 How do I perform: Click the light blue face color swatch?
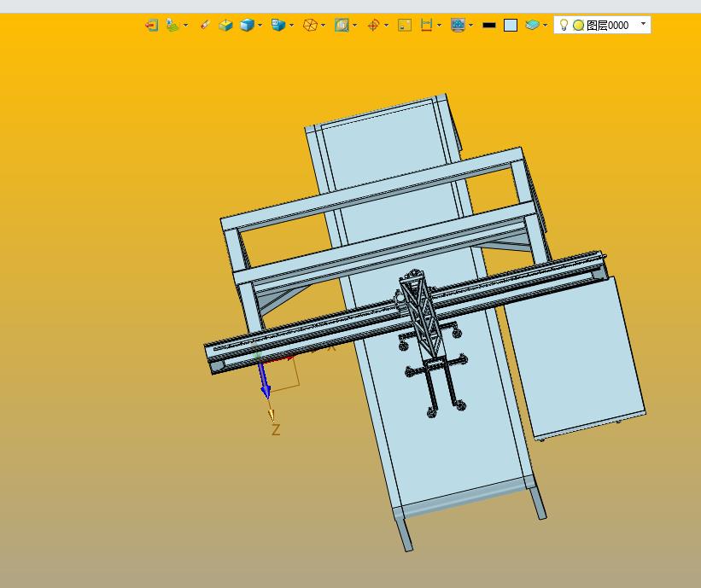511,25
